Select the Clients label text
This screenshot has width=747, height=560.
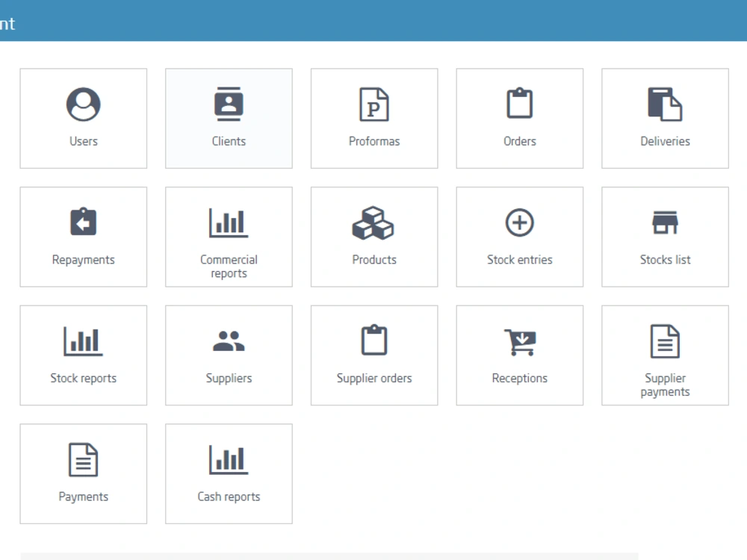coord(229,141)
